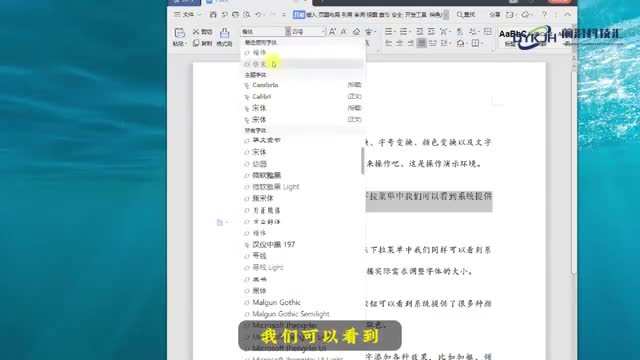Click the 剪切 cut button

pos(202,32)
